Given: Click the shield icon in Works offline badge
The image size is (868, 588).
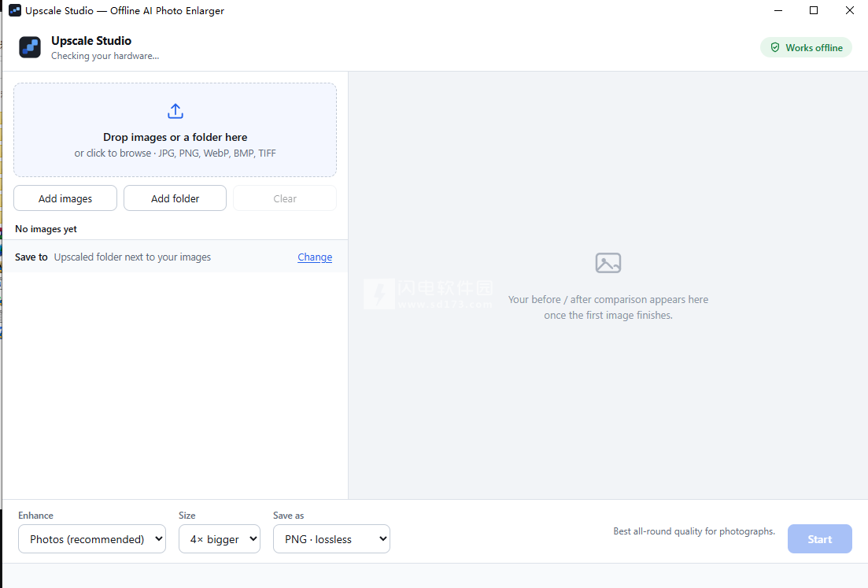Looking at the screenshot, I should click(x=775, y=47).
